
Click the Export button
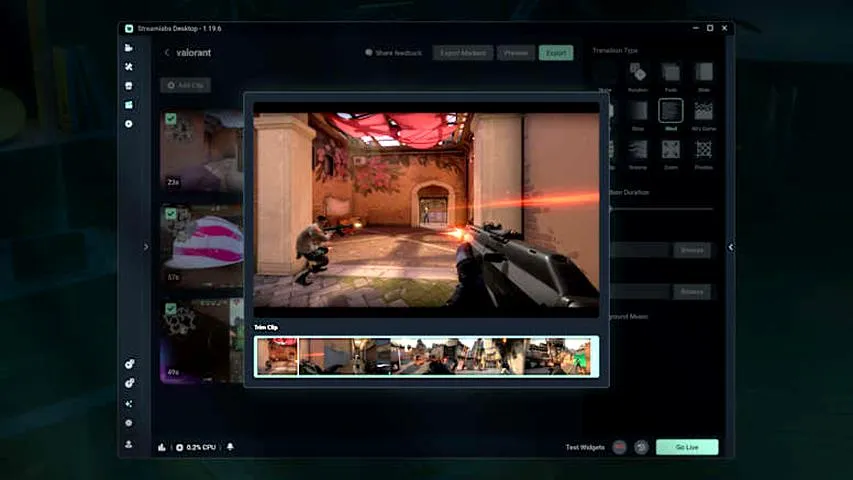(x=556, y=53)
